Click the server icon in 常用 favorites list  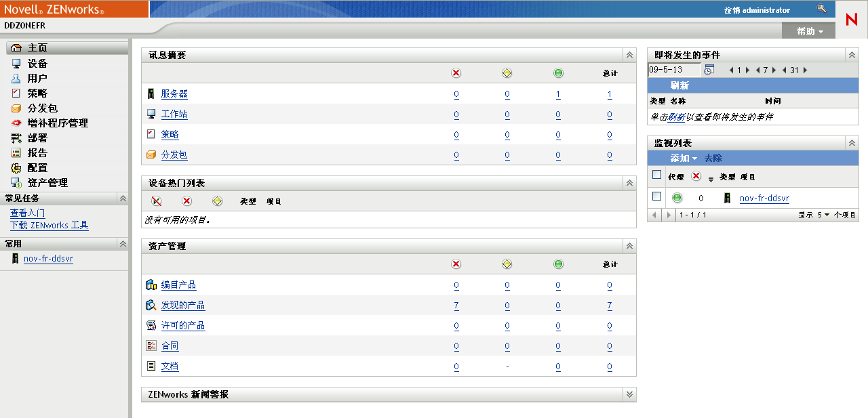pos(15,259)
